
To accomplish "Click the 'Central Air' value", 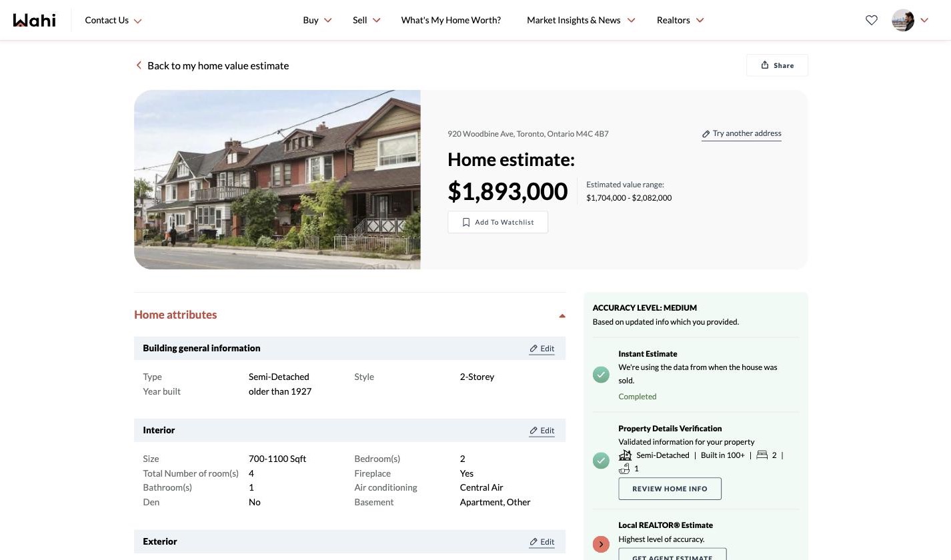I will [x=482, y=487].
